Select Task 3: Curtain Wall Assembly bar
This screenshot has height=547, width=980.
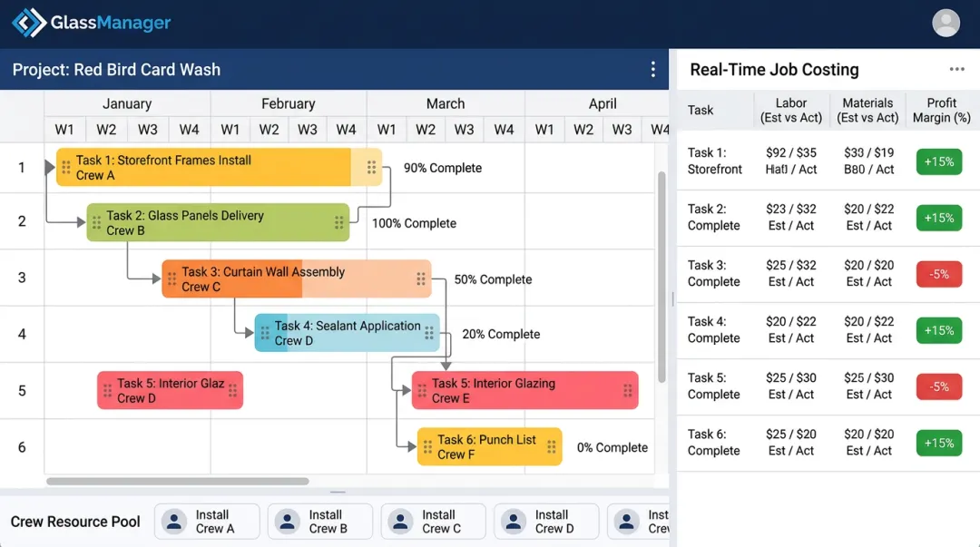click(296, 278)
